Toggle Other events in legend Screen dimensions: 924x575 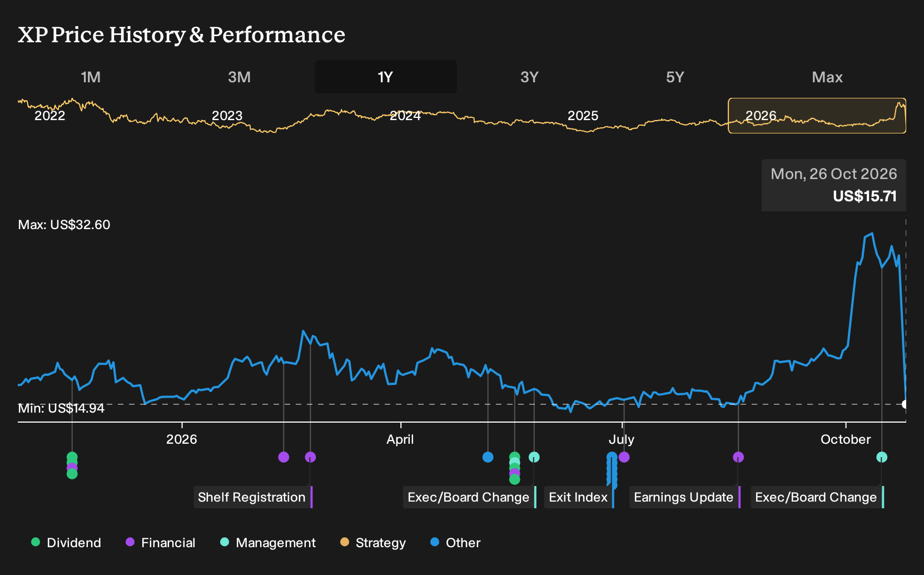[x=455, y=542]
